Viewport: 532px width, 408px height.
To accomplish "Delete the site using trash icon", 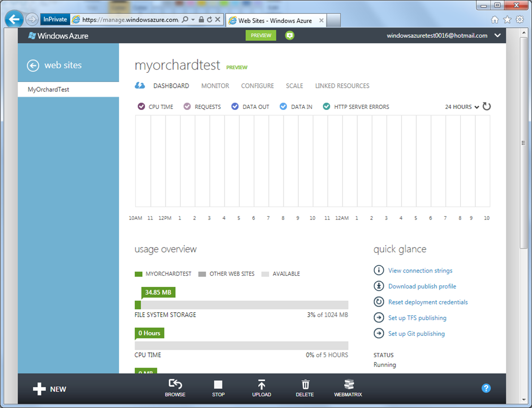I will [x=305, y=385].
